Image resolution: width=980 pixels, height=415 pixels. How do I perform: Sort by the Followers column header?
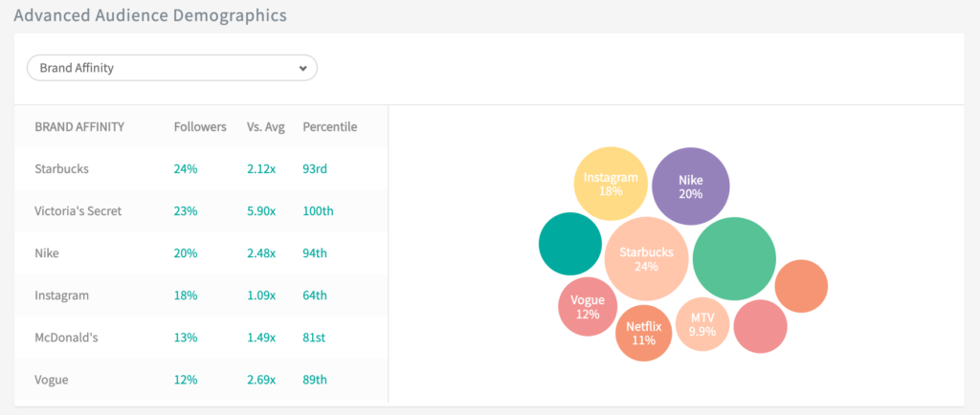click(x=200, y=126)
